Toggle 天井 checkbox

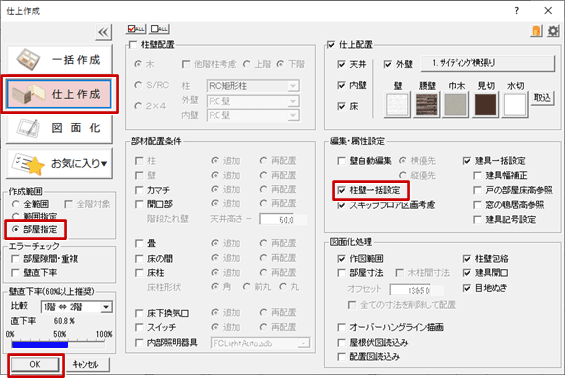(x=341, y=64)
